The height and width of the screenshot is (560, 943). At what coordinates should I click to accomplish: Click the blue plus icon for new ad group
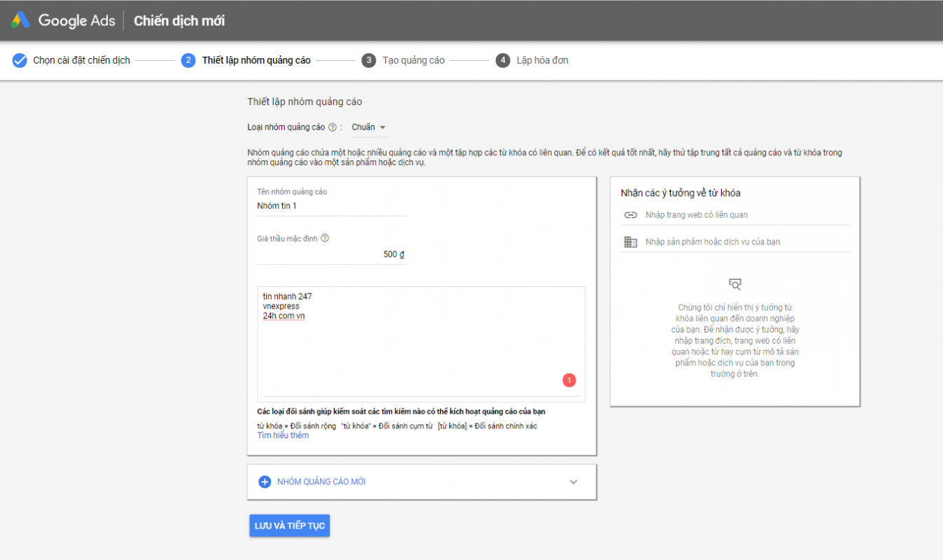pyautogui.click(x=265, y=482)
